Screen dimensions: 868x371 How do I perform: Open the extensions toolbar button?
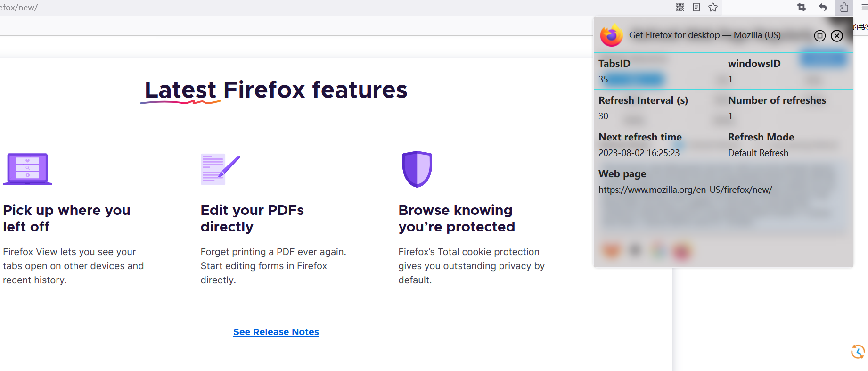click(844, 7)
